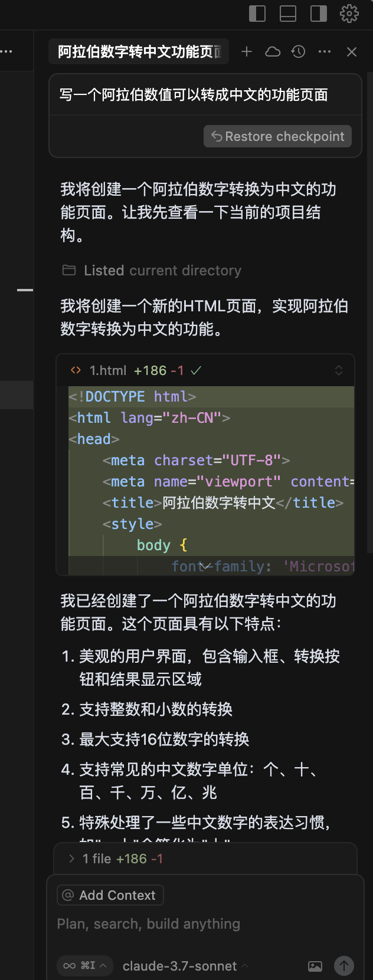Toggle the primary sidebar layout icon

pos(257,13)
